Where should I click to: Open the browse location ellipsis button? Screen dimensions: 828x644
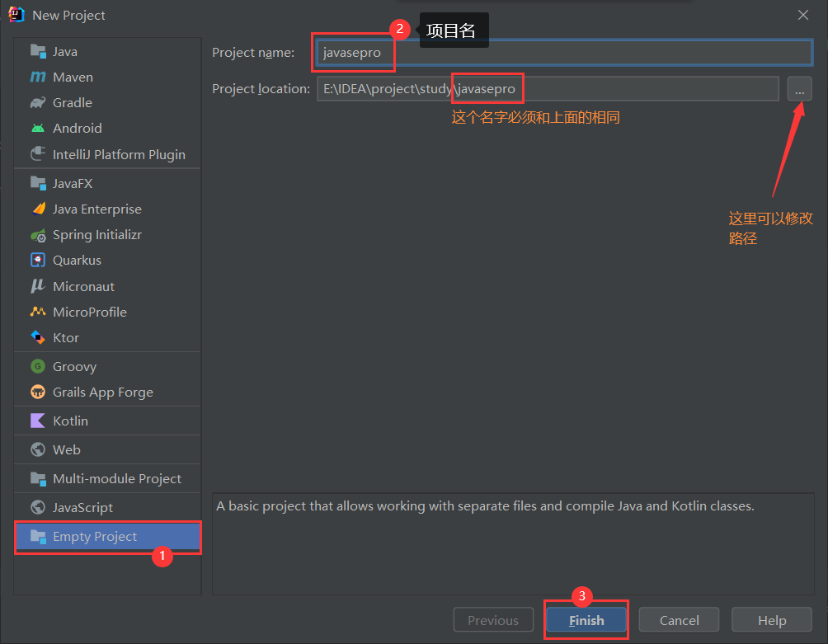tap(799, 89)
